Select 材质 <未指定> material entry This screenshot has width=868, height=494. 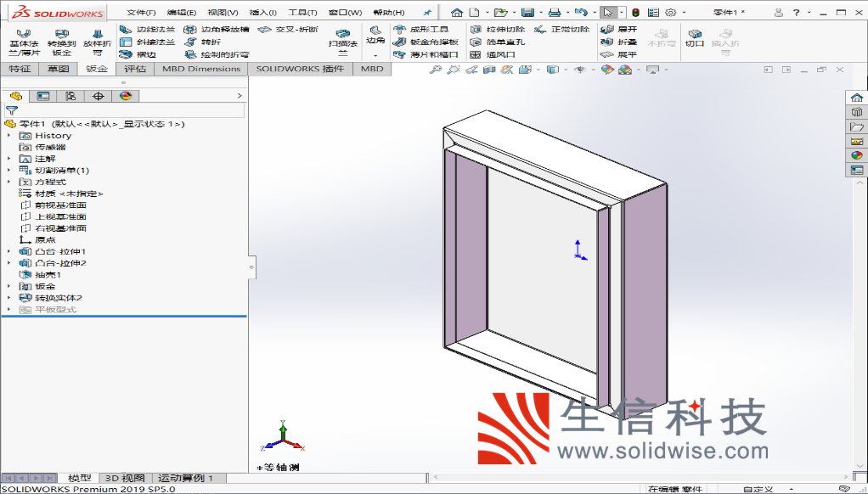pos(61,194)
